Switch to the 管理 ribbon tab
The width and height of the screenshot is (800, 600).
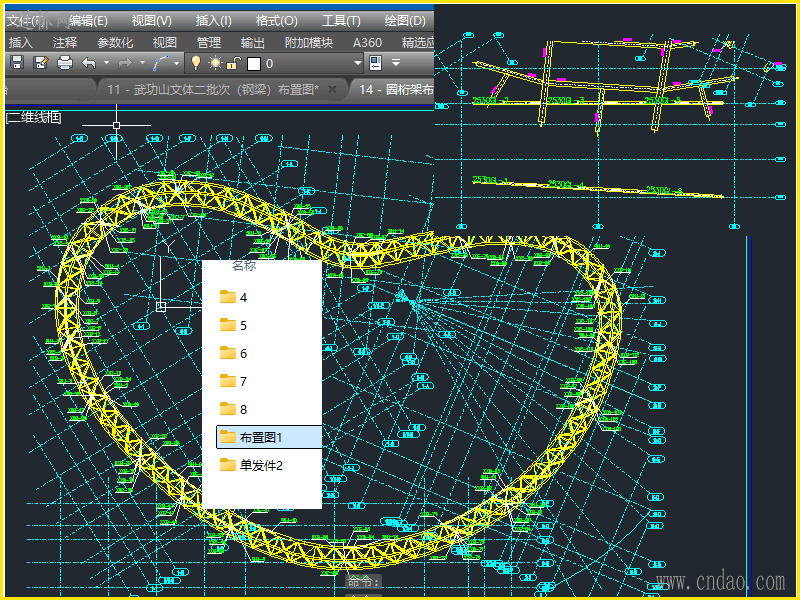coord(209,43)
